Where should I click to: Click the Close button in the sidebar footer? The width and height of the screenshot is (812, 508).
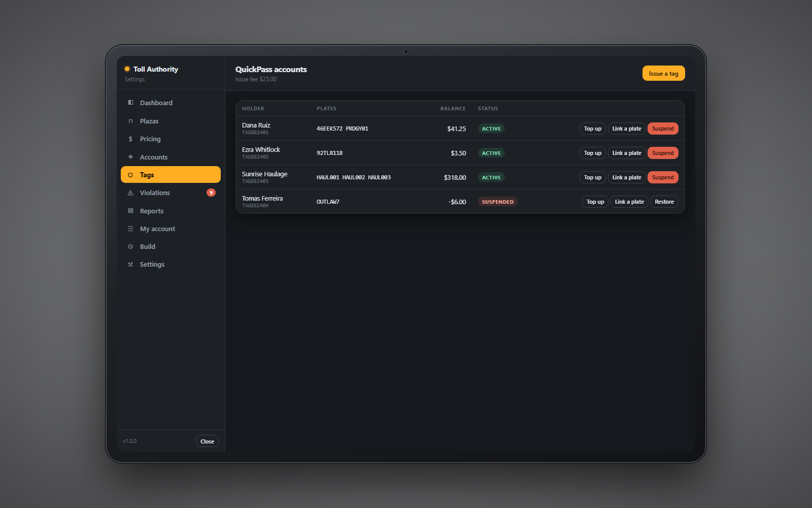pos(207,441)
